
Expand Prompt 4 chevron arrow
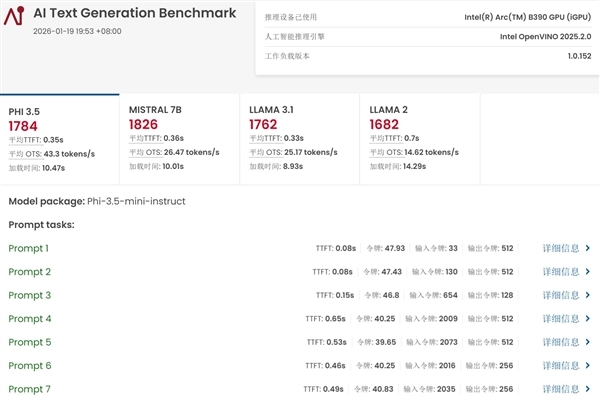click(x=588, y=319)
